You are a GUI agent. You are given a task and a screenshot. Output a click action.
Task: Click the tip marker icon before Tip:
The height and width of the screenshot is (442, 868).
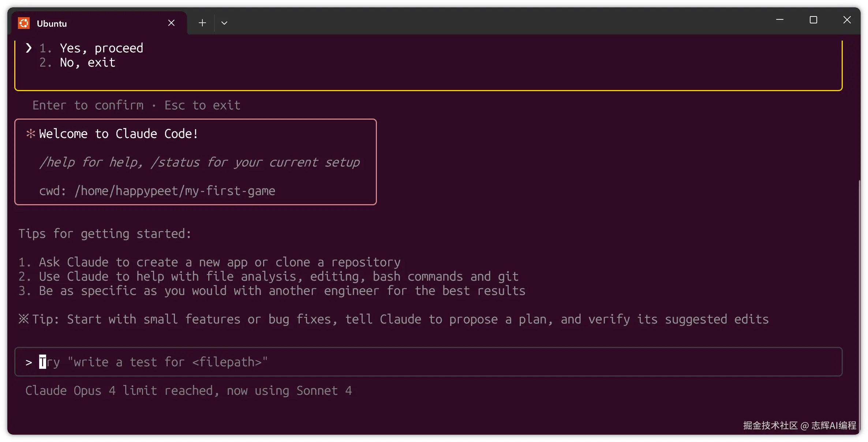[24, 319]
